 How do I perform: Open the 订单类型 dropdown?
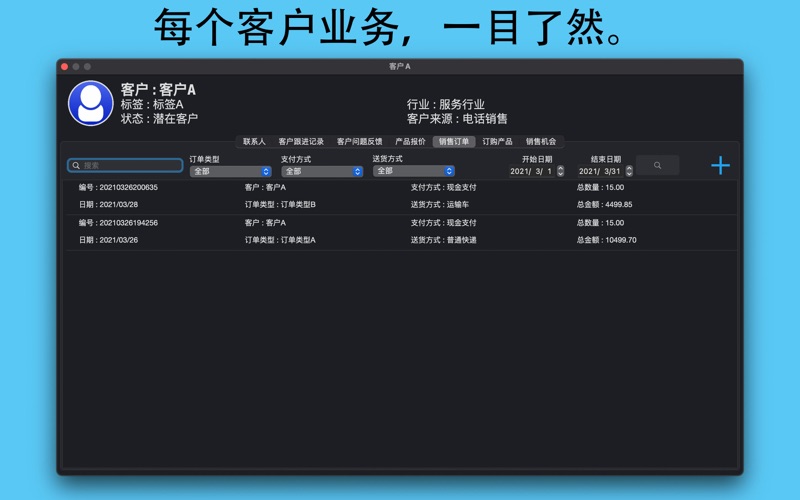click(230, 171)
